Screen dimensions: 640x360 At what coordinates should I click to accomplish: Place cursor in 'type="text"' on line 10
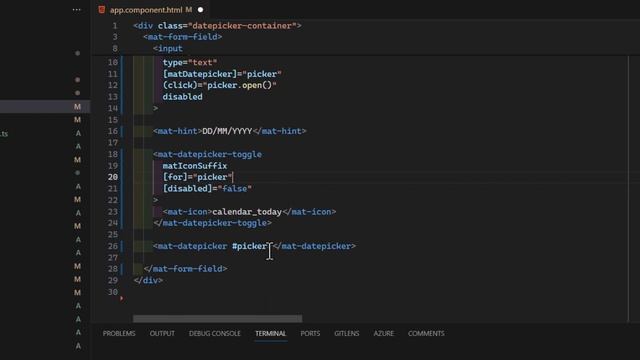coord(190,62)
